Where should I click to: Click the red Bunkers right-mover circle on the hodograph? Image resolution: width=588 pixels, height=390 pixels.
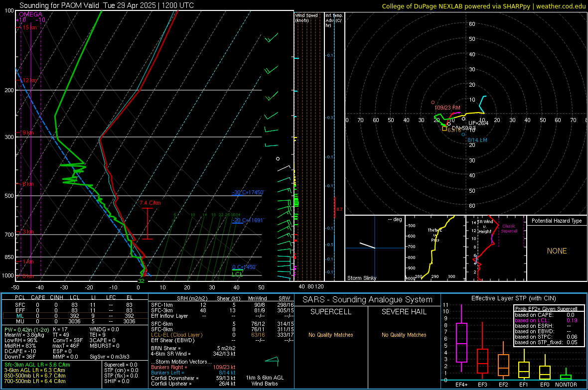pyautogui.click(x=433, y=103)
